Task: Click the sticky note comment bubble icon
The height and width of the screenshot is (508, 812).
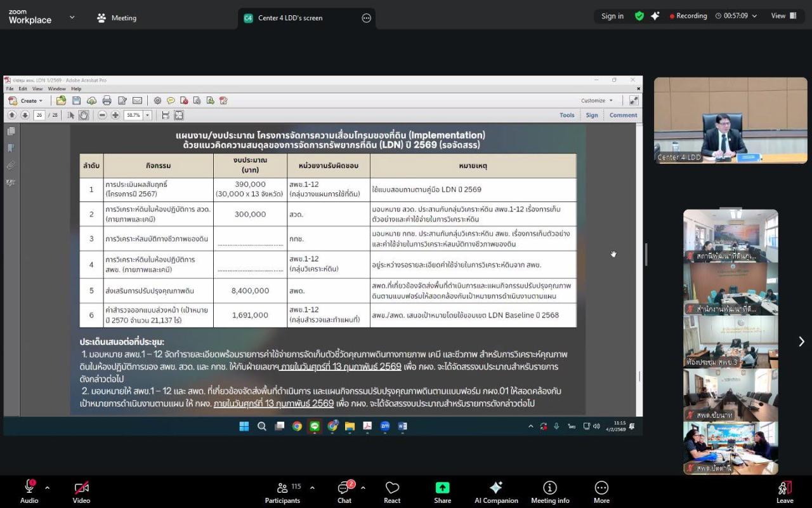Action: point(171,100)
